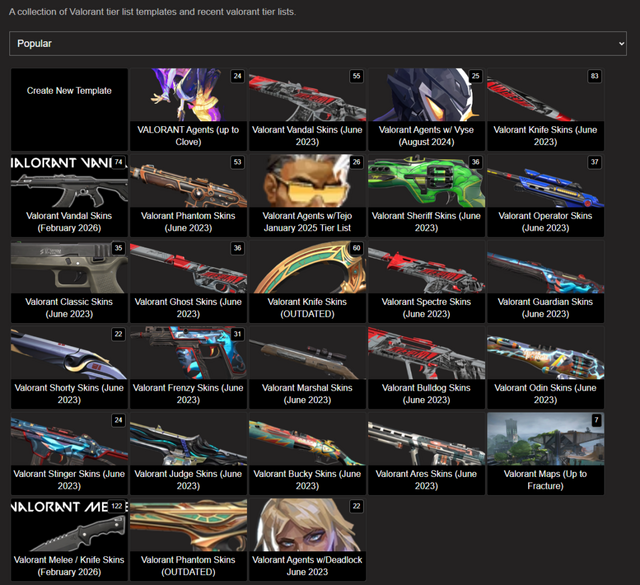Click the 37 badge on Operator Skins
This screenshot has height=585, width=640.
(x=594, y=162)
